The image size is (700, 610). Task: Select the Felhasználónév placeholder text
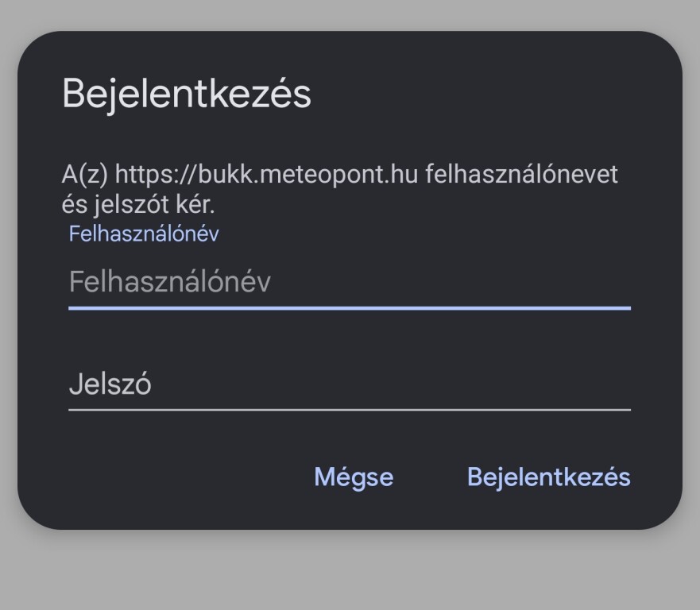tap(169, 281)
